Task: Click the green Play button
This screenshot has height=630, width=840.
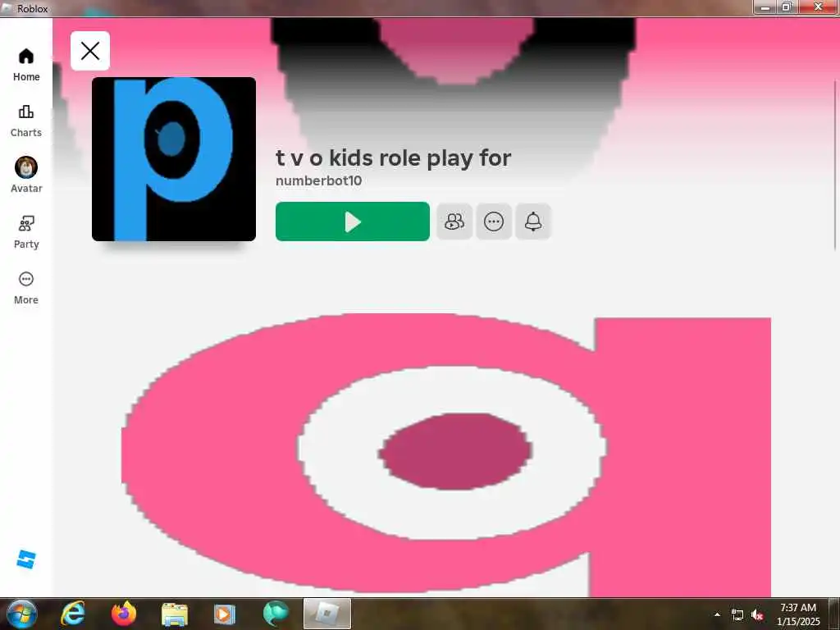Action: 353,221
